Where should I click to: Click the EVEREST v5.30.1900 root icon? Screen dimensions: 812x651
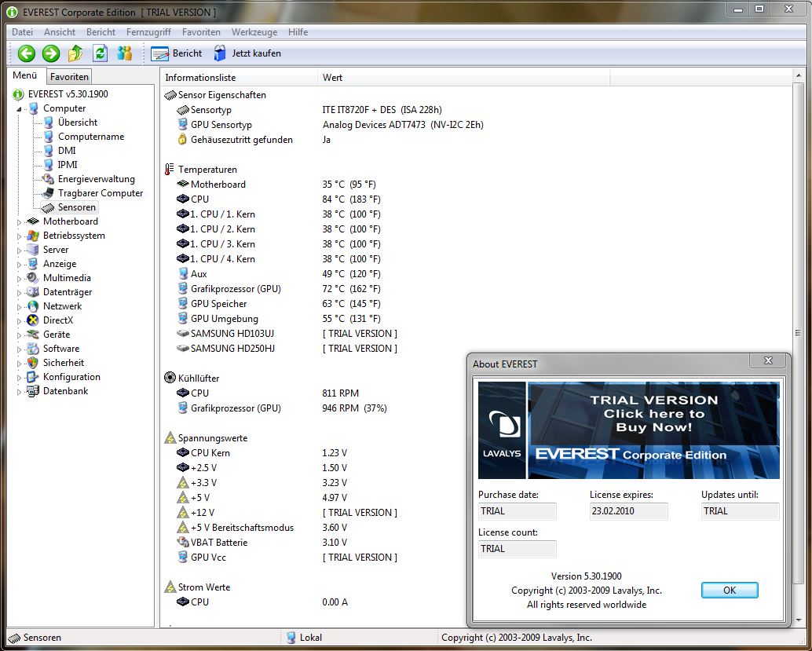tap(18, 94)
